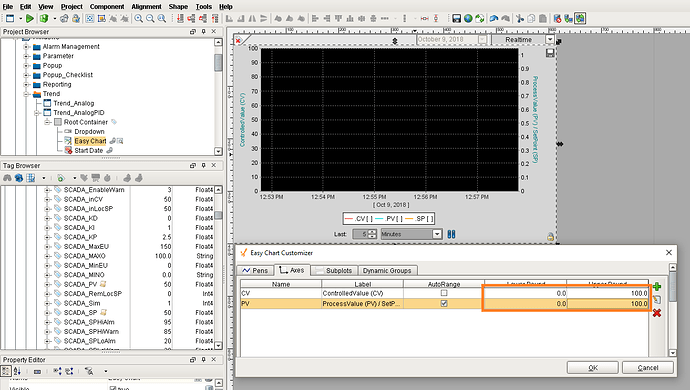
Task: Click the green Preview Mode play icon
Action: pyautogui.click(x=29, y=18)
